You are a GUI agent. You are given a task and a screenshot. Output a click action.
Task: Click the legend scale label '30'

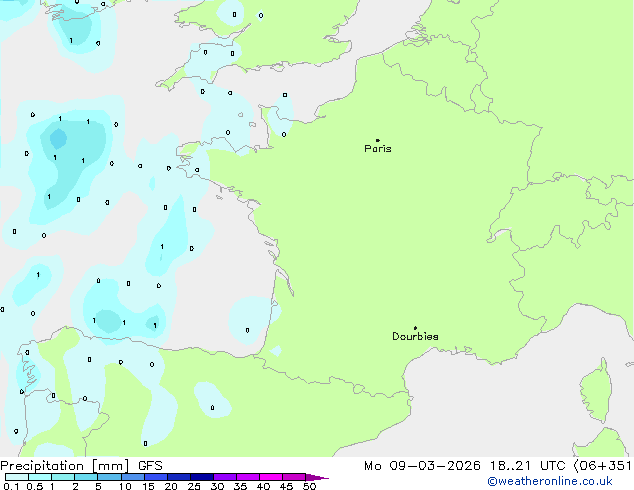click(x=217, y=486)
